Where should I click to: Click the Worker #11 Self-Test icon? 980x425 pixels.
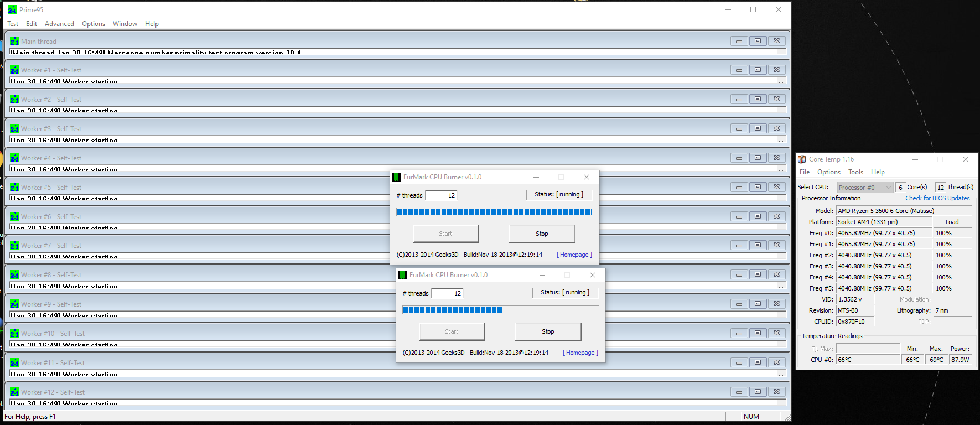14,362
